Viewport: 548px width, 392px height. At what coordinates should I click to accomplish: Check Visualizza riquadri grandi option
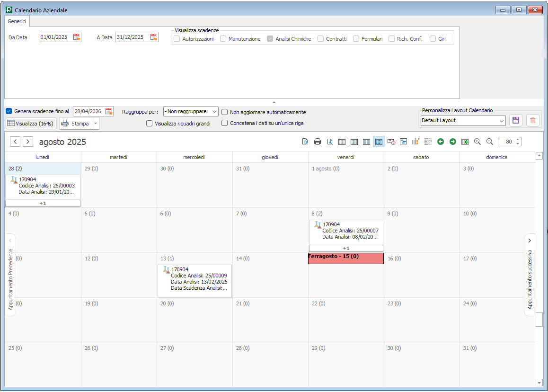click(150, 124)
